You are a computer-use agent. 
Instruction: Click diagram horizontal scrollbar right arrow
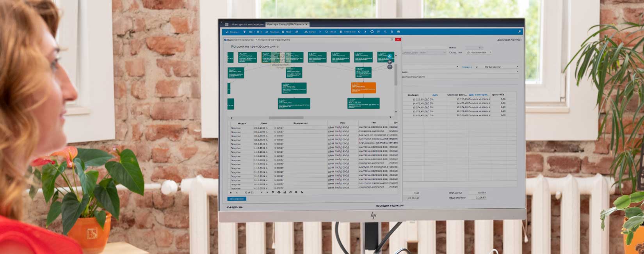coord(390,117)
